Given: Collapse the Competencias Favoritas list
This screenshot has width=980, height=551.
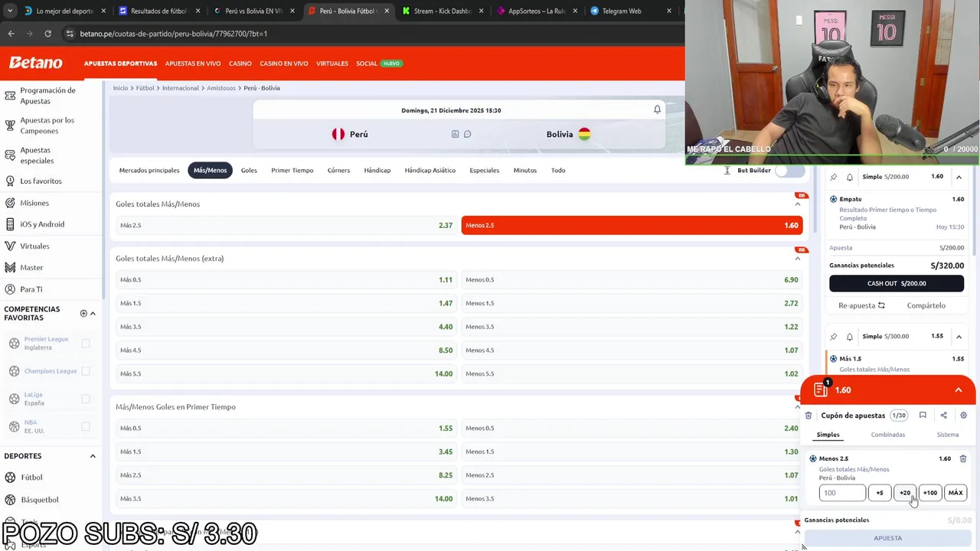Looking at the screenshot, I should (x=93, y=313).
